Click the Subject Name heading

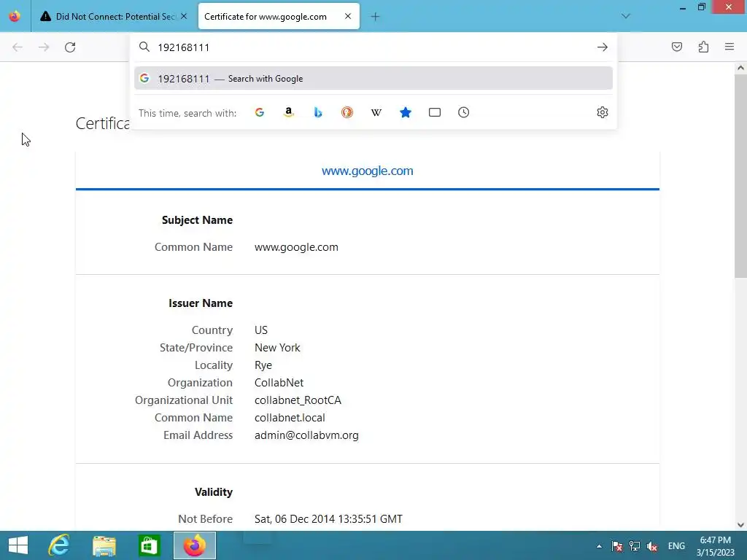pyautogui.click(x=197, y=220)
